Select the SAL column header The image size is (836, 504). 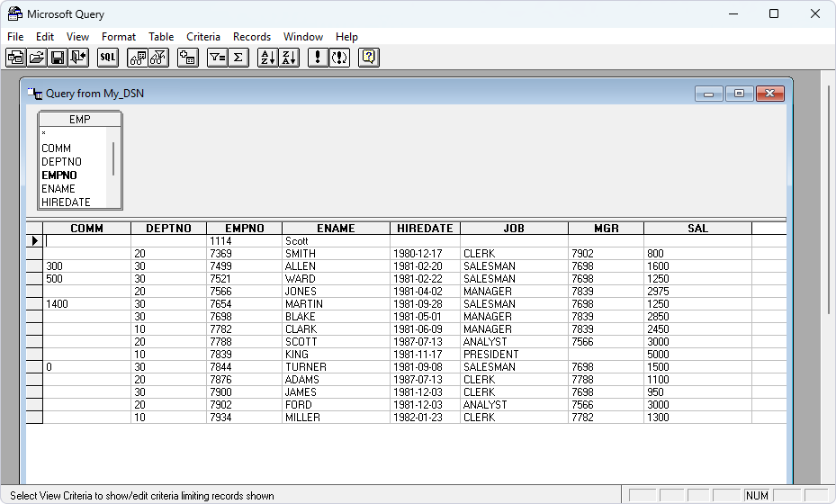[x=697, y=229]
